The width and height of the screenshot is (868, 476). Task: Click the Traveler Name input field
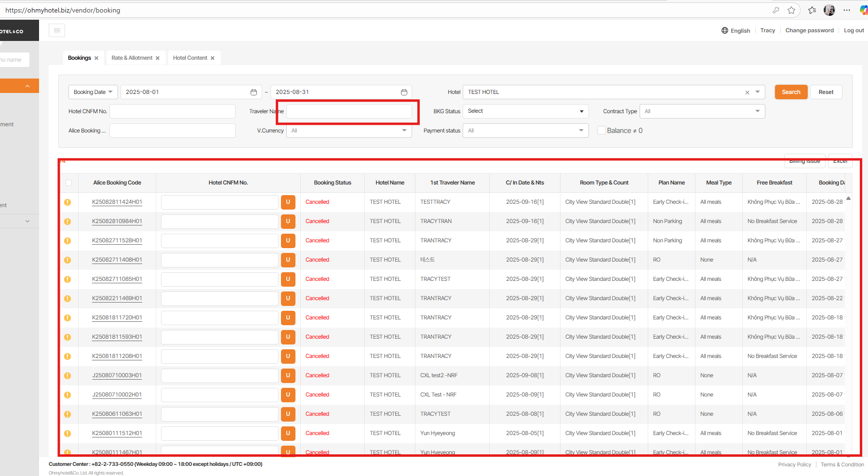point(349,111)
